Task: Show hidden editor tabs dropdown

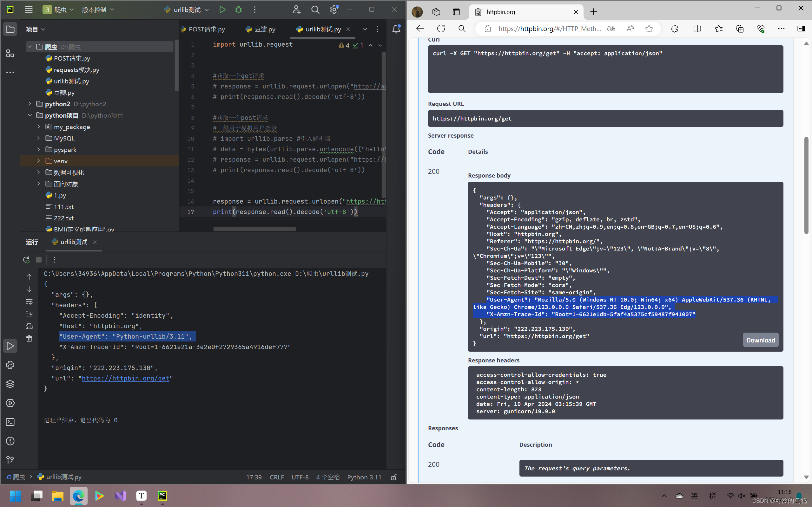Action: coord(365,29)
